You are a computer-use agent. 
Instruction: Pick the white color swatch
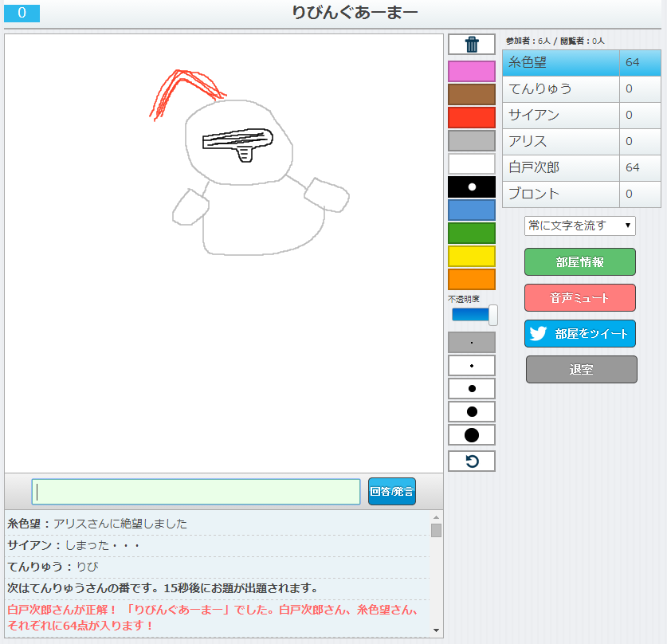click(x=471, y=163)
